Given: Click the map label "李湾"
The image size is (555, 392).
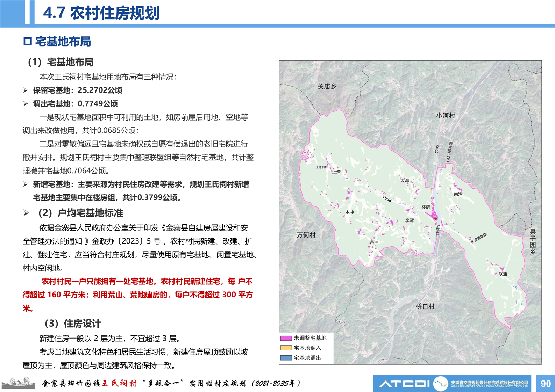Looking at the screenshot, I should [410, 220].
